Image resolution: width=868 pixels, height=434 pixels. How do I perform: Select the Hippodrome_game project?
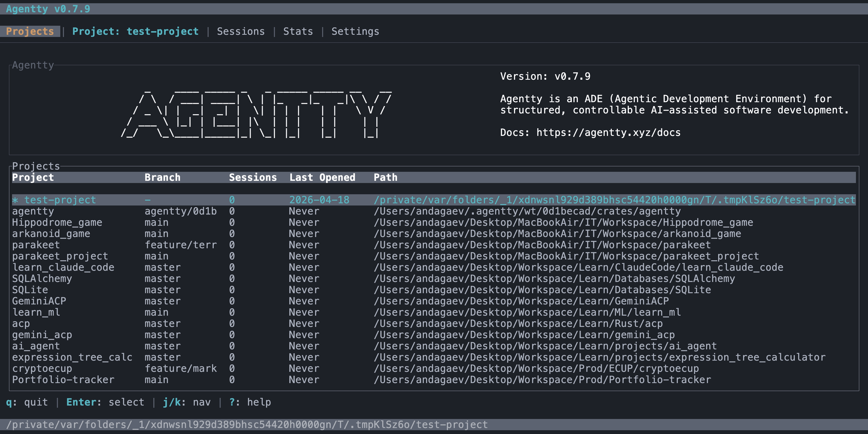(x=57, y=222)
